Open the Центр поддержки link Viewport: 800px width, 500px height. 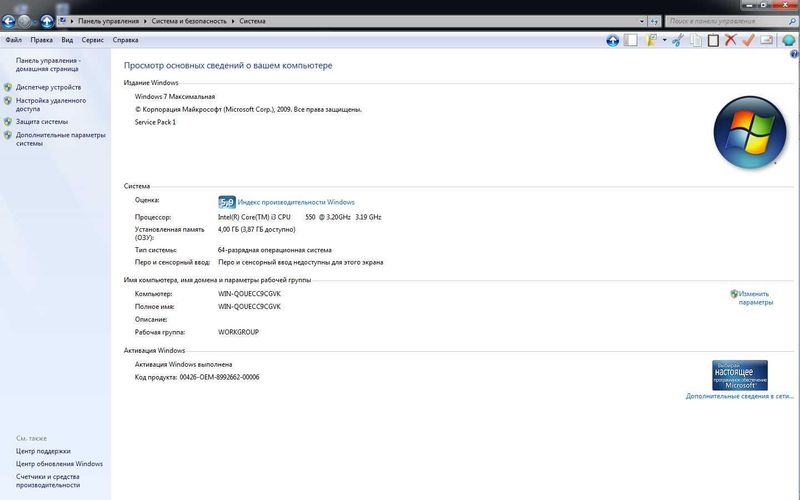43,451
